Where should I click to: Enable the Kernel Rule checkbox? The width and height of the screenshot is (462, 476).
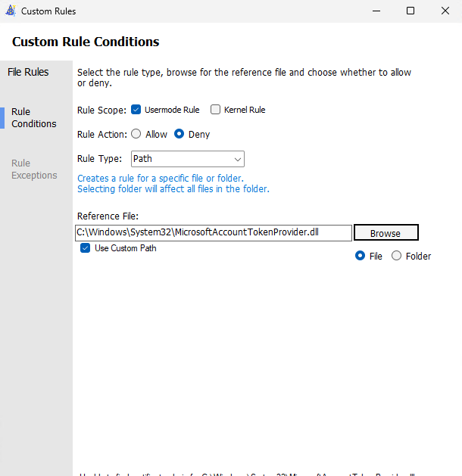216,110
